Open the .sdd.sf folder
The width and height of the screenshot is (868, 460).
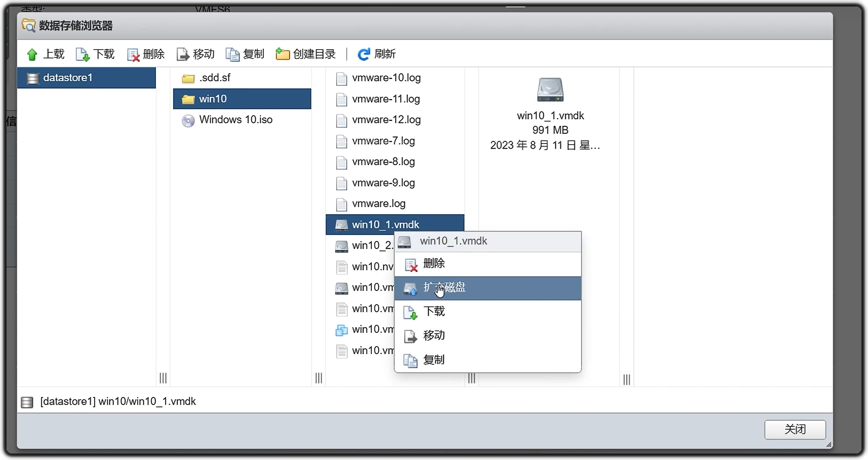[x=215, y=78]
